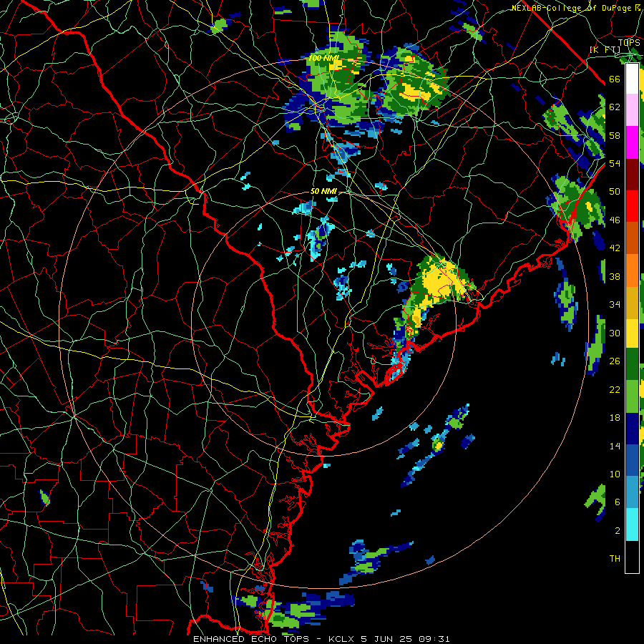This screenshot has width=644, height=644.
Task: Click the light pink legend swatch
Action: [632, 110]
